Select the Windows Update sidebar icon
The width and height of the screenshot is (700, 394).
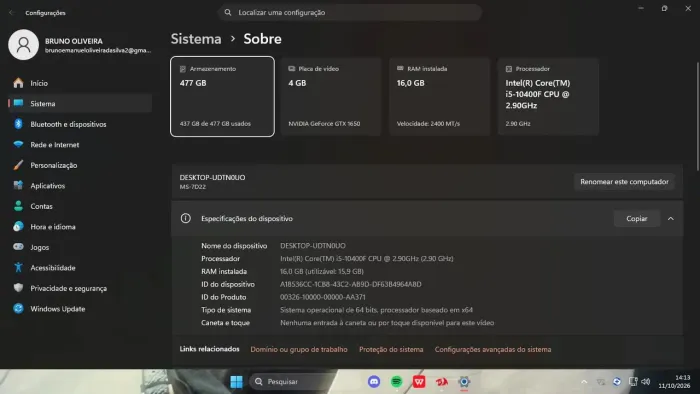18,308
